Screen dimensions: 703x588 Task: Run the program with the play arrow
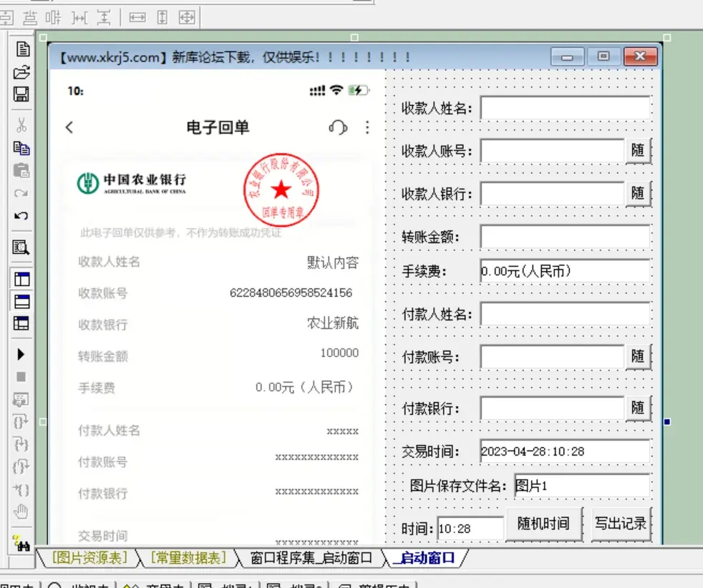(21, 355)
